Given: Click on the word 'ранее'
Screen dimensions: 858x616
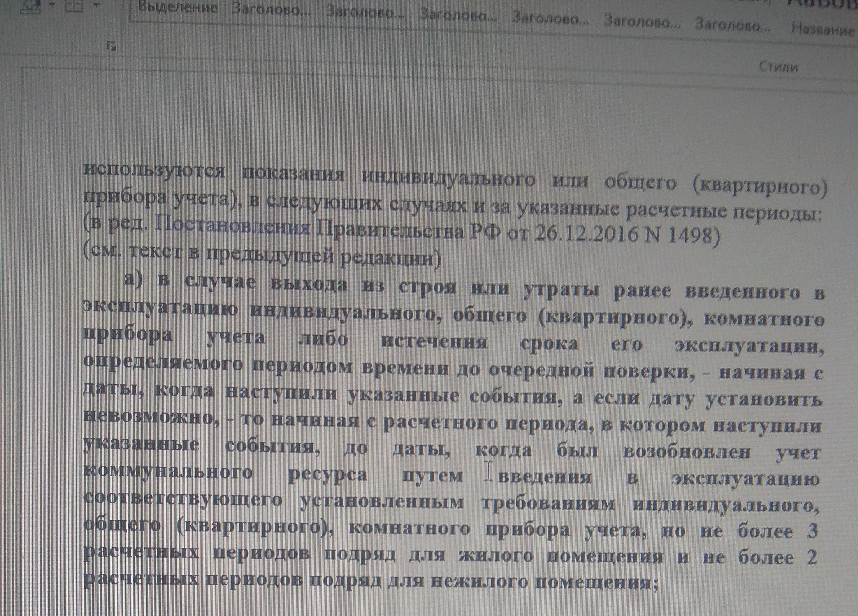Looking at the screenshot, I should 641,292.
